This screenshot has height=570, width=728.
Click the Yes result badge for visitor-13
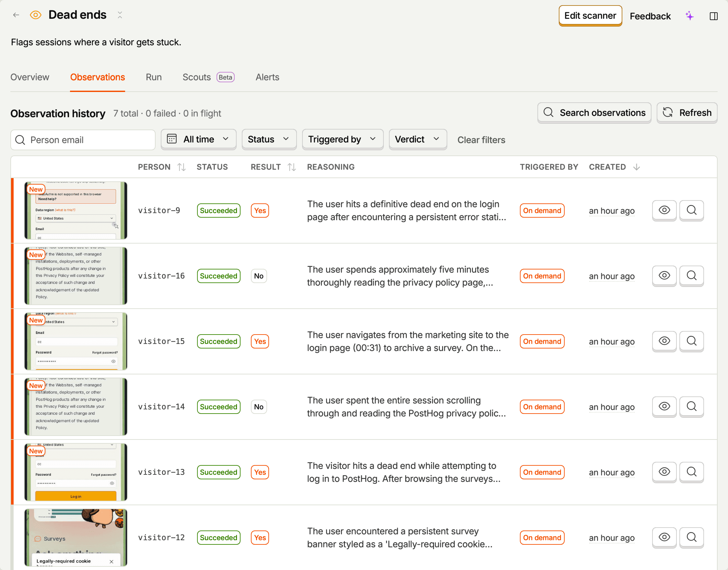[x=260, y=472]
